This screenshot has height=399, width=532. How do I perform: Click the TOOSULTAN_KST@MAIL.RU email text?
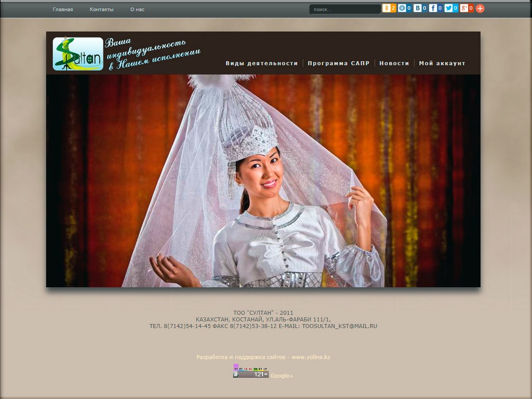point(339,326)
